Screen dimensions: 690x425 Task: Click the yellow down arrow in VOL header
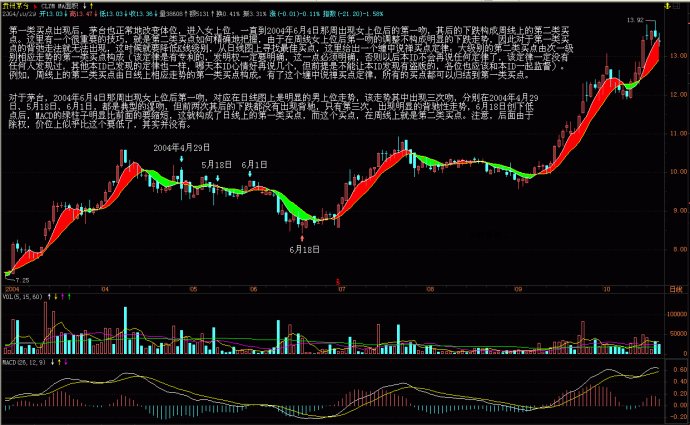tap(56, 297)
